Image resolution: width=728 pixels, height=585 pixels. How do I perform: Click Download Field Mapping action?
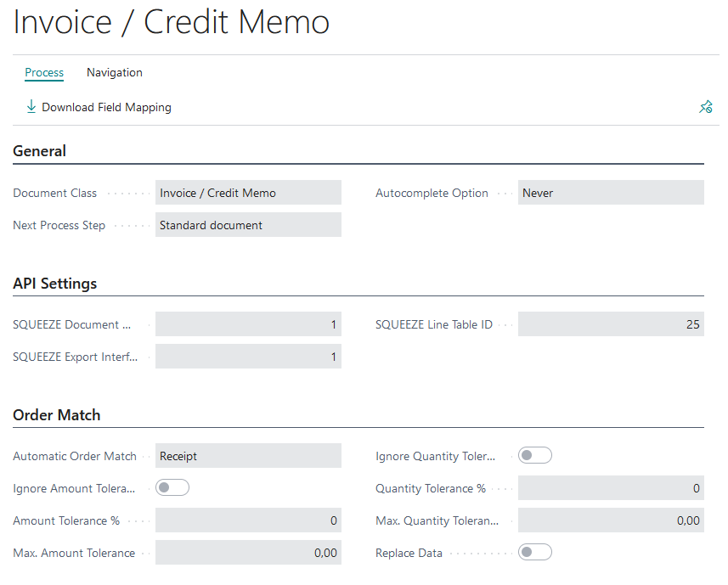pos(106,107)
